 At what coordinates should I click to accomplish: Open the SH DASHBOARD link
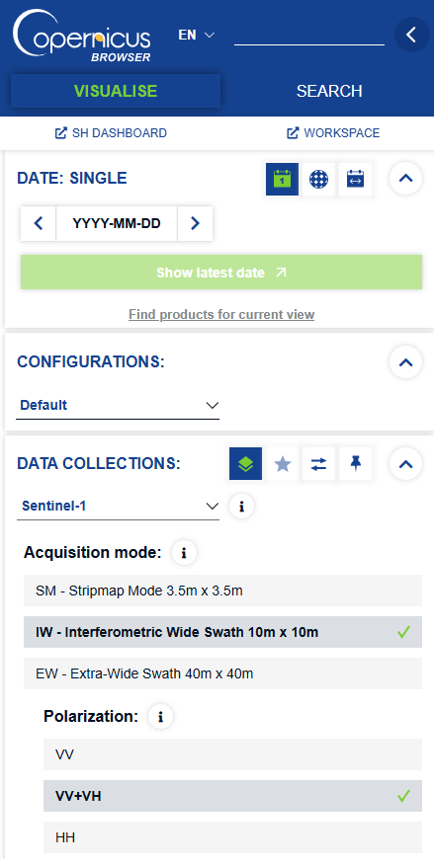point(111,133)
